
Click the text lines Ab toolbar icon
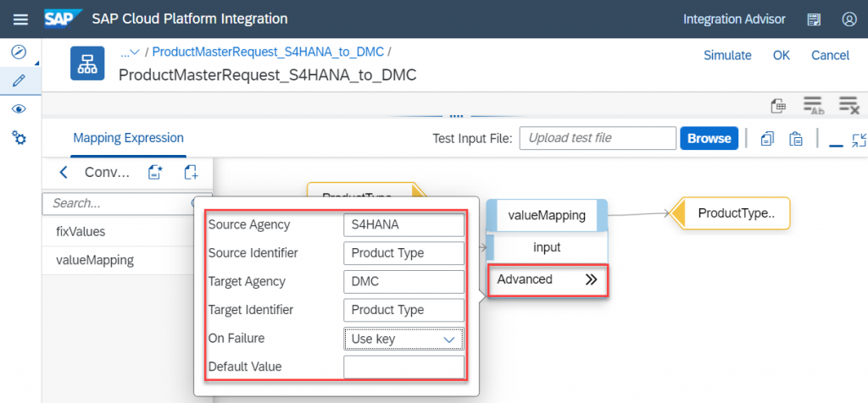tap(815, 106)
